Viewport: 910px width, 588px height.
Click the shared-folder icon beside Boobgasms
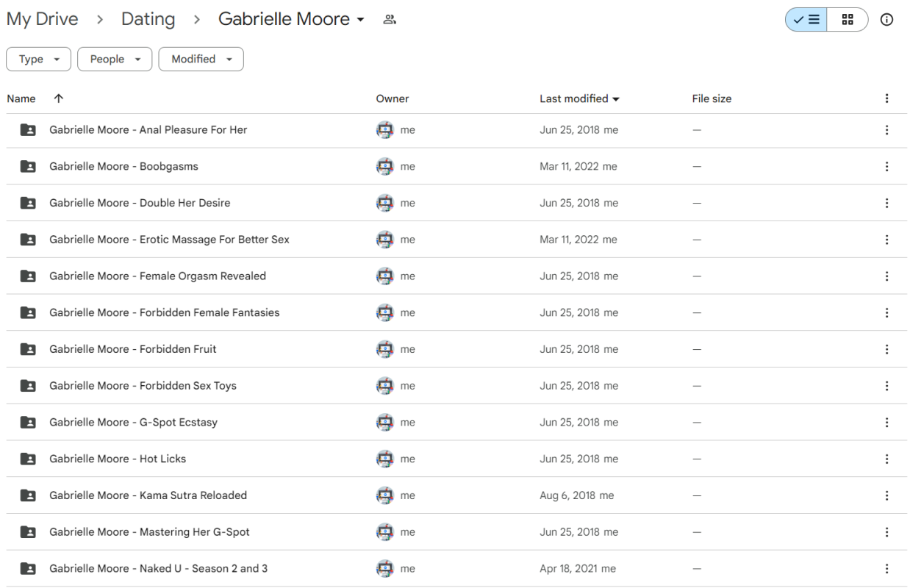tap(27, 166)
